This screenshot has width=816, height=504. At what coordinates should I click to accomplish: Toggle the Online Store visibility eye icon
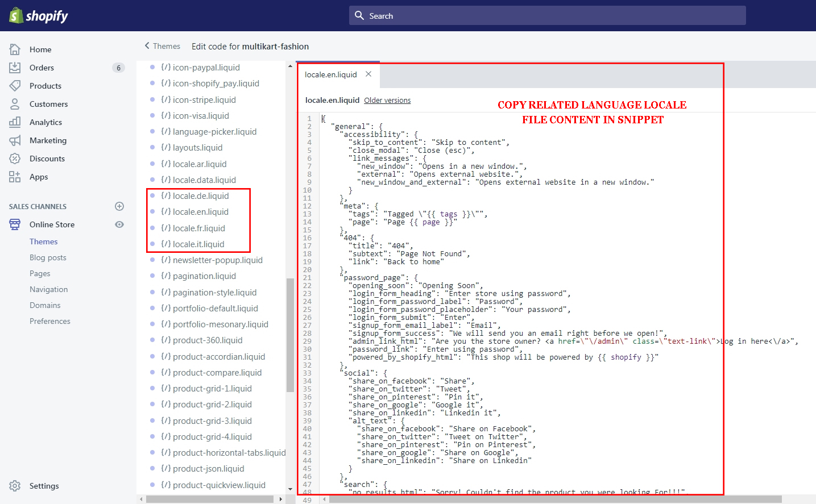(x=119, y=224)
